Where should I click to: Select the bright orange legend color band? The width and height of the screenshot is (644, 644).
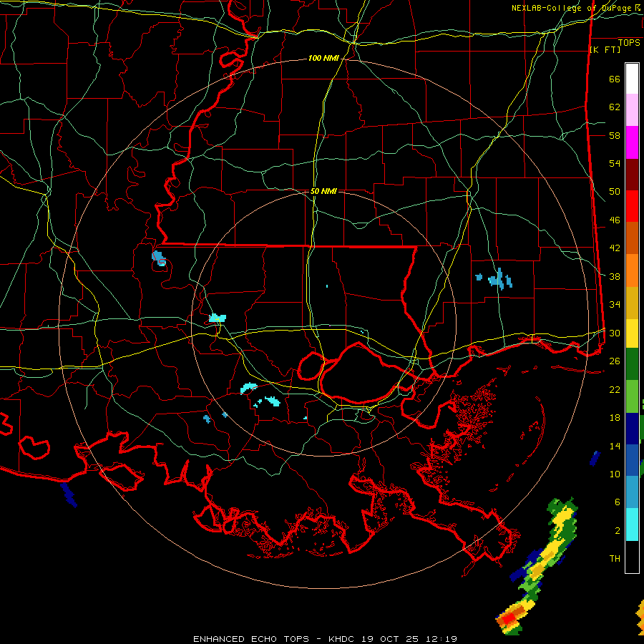tap(632, 270)
